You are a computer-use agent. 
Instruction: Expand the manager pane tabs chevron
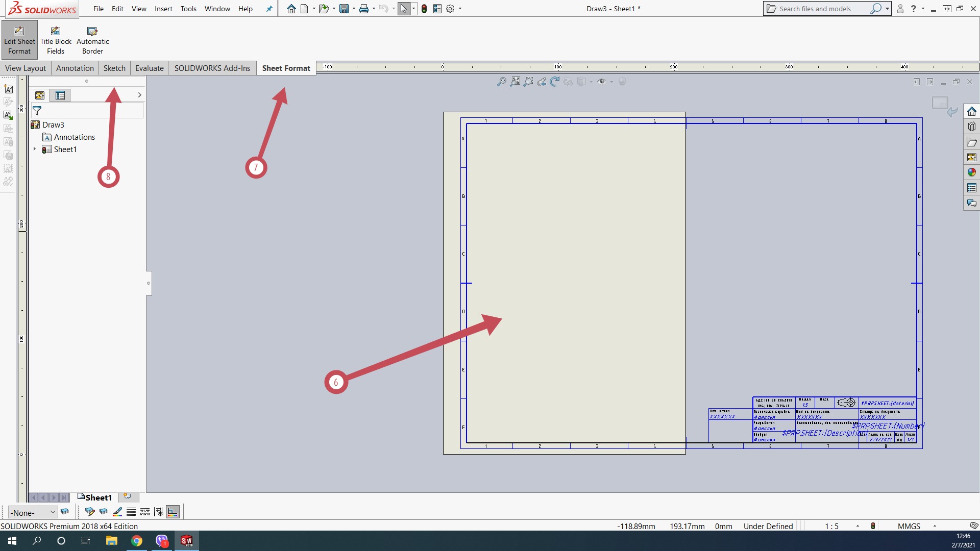pyautogui.click(x=139, y=95)
